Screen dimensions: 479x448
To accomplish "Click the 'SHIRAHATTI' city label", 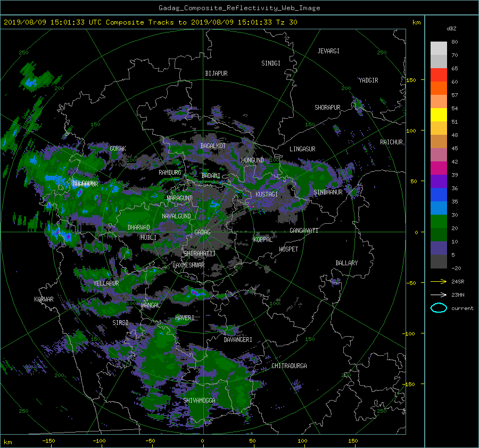I will tap(200, 254).
